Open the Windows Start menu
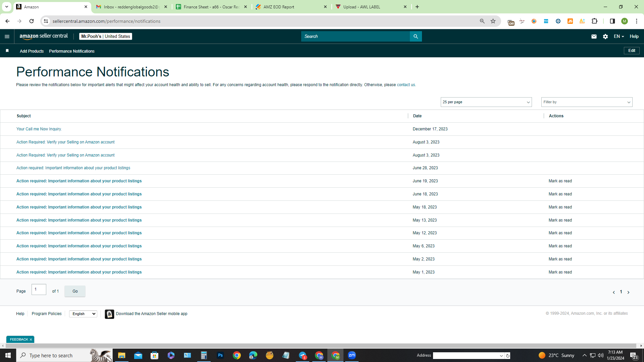 (x=8, y=355)
